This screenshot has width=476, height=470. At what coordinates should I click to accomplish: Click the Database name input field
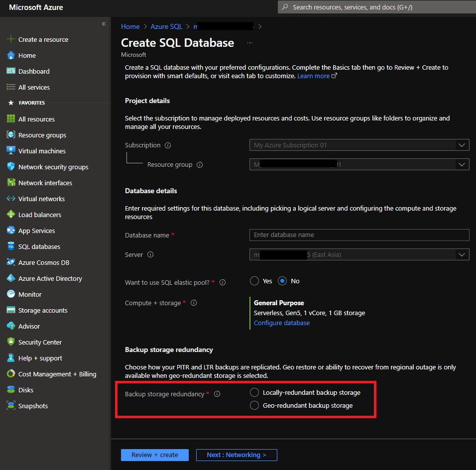[x=359, y=235]
